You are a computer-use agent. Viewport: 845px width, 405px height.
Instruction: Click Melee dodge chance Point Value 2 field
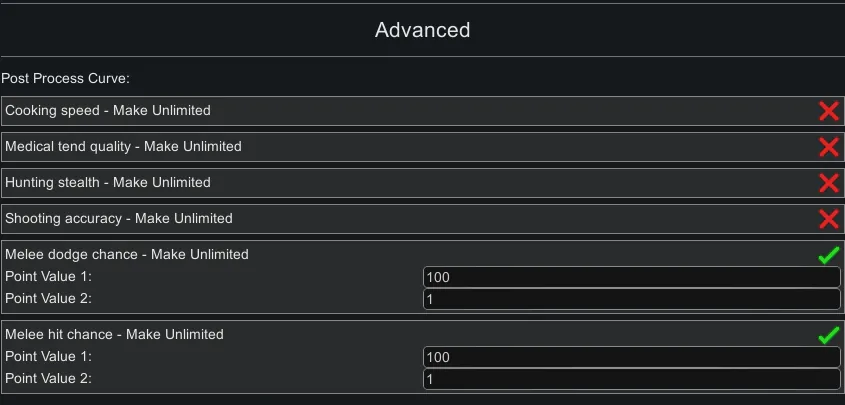(x=631, y=299)
